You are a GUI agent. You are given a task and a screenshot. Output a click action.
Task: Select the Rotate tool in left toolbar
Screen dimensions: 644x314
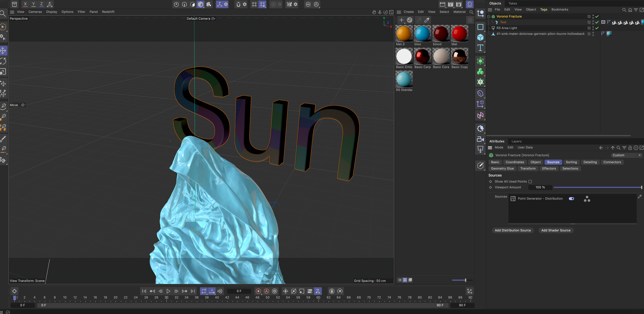pos(3,61)
